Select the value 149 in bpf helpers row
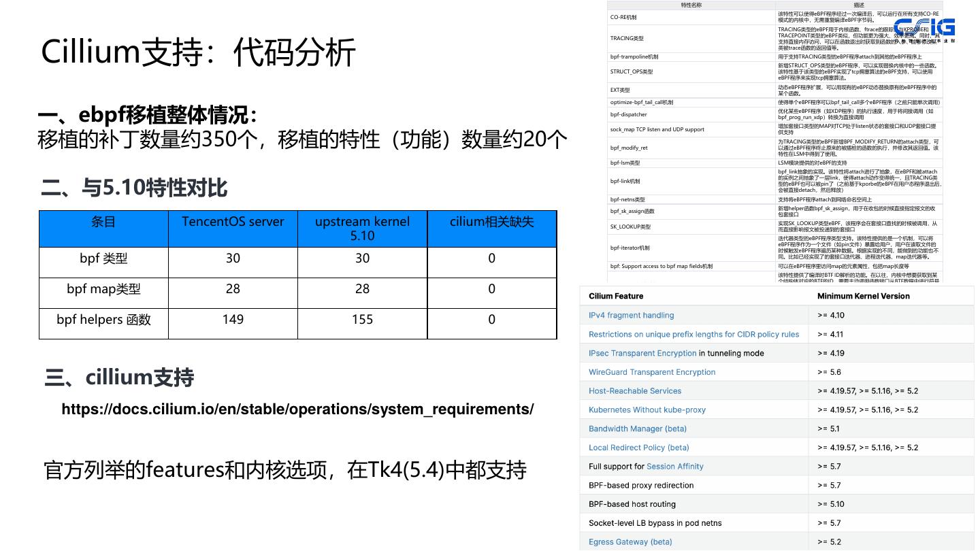 [233, 320]
